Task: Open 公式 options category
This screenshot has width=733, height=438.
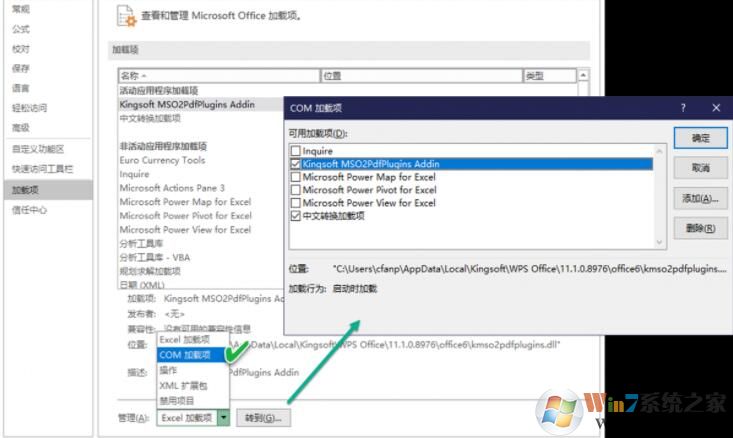Action: point(21,29)
